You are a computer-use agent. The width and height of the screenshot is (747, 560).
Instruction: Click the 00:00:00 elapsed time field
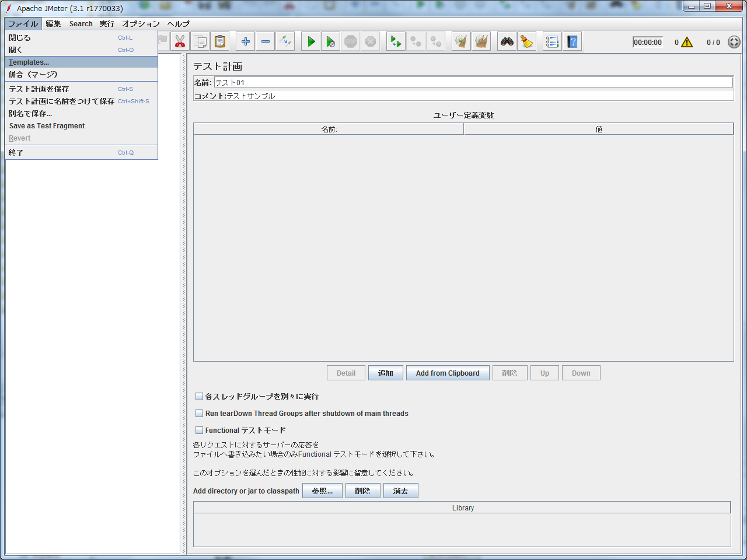coord(648,43)
